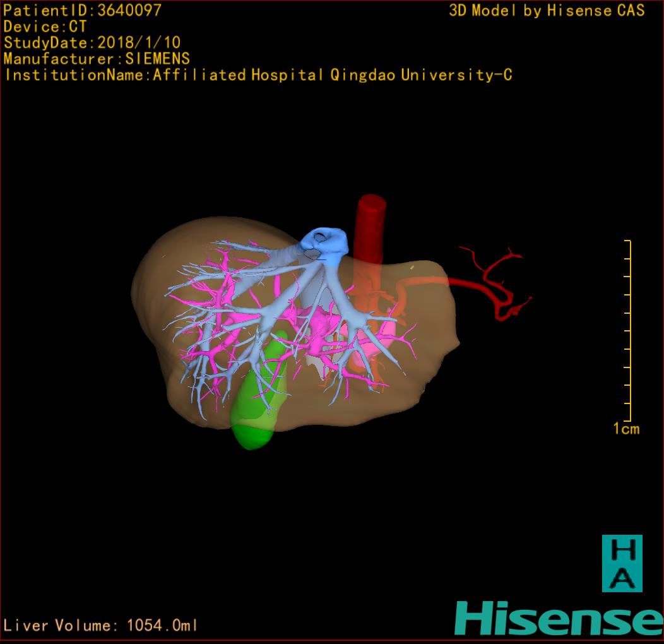The image size is (664, 644).
Task: Click the Device:CT label
Action: (45, 27)
